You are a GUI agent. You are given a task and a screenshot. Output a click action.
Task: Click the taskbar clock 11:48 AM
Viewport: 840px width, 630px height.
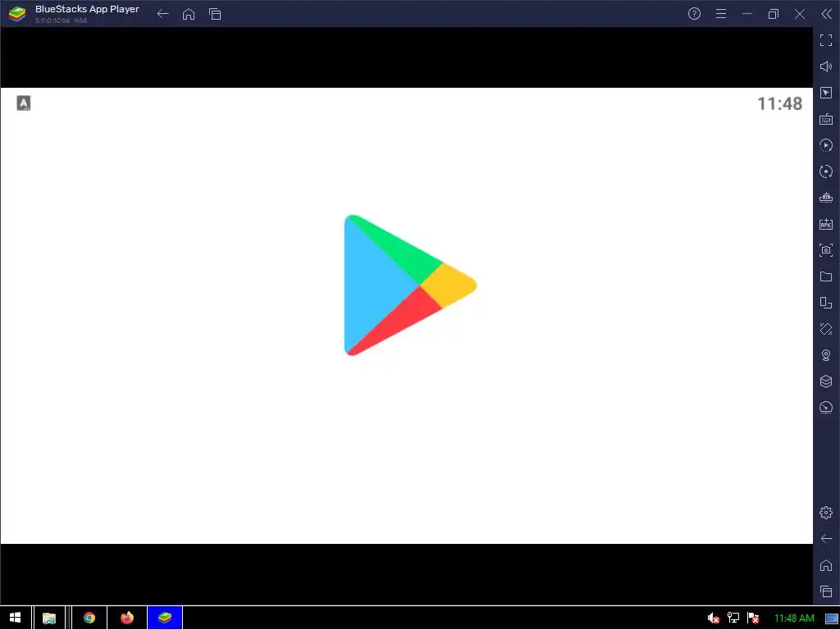tap(794, 619)
